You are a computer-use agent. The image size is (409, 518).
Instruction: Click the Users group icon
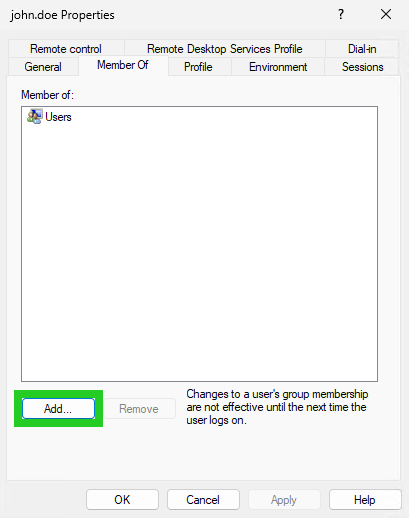coord(35,117)
